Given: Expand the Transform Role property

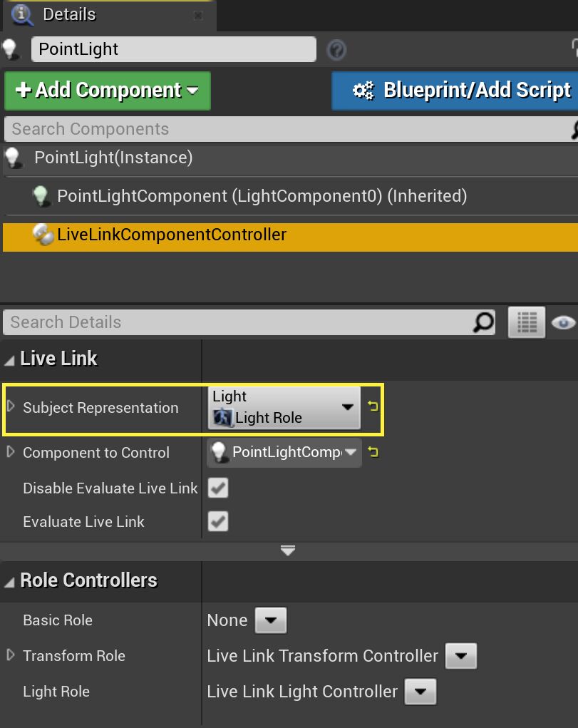Looking at the screenshot, I should point(11,655).
